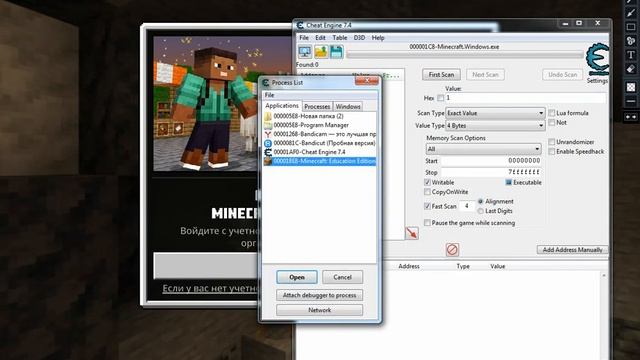
Task: Click the red circle-slash clear list icon
Action: coord(452,249)
